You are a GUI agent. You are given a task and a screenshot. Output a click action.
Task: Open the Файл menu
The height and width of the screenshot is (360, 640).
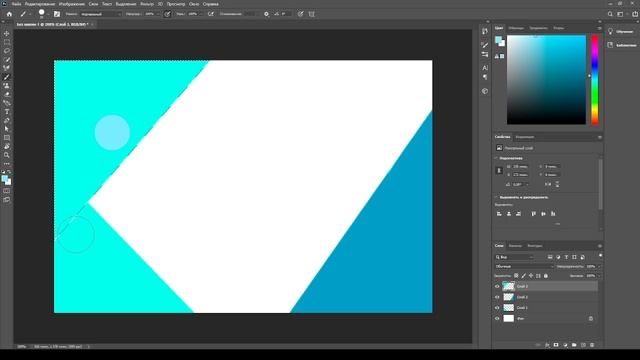(x=16, y=4)
